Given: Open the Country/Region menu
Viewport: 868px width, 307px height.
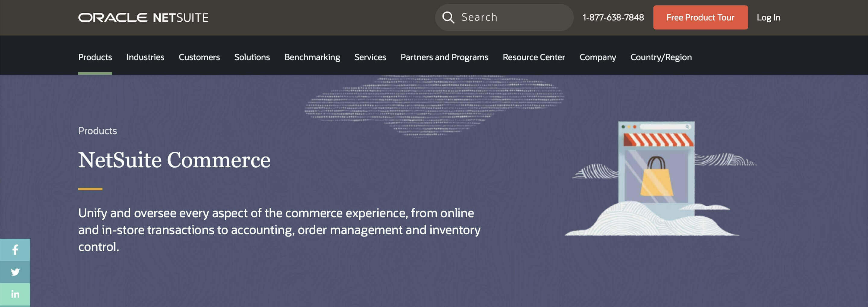Looking at the screenshot, I should tap(661, 57).
